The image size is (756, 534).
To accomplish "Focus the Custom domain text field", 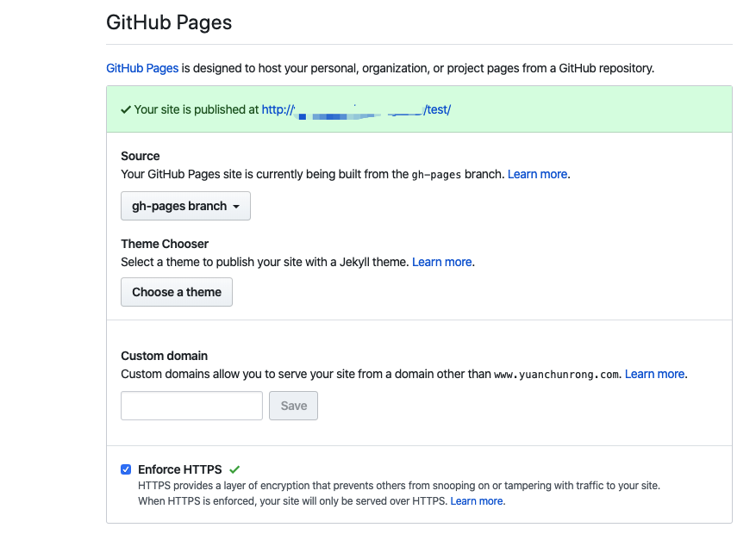I will (191, 406).
